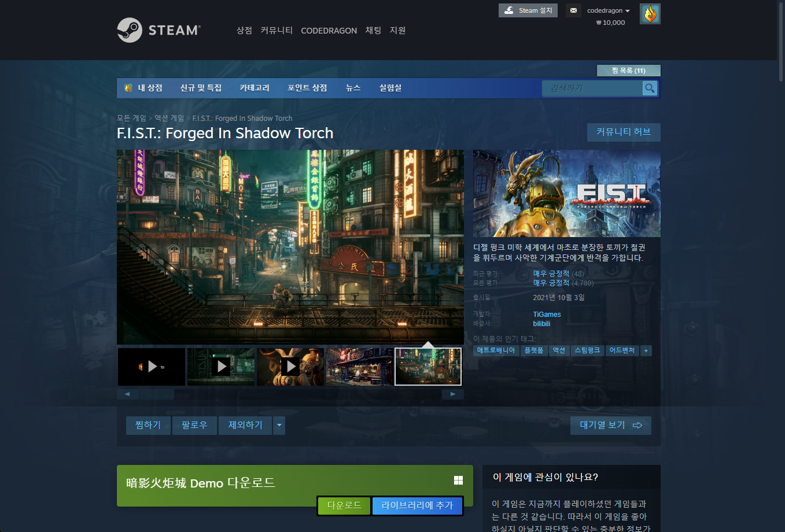Click the 대기열 보기 queue button
785x532 pixels.
click(x=611, y=425)
